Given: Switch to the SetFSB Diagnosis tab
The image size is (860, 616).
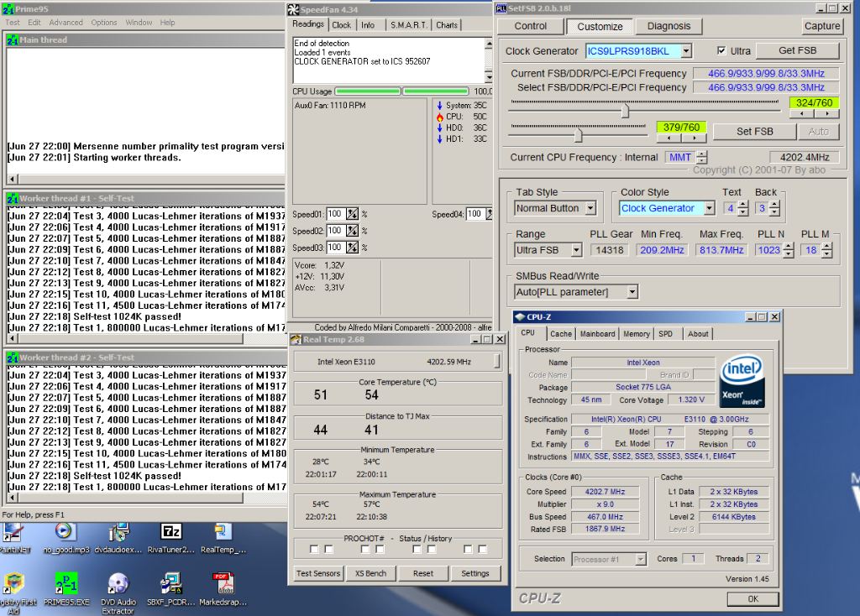Looking at the screenshot, I should [669, 26].
